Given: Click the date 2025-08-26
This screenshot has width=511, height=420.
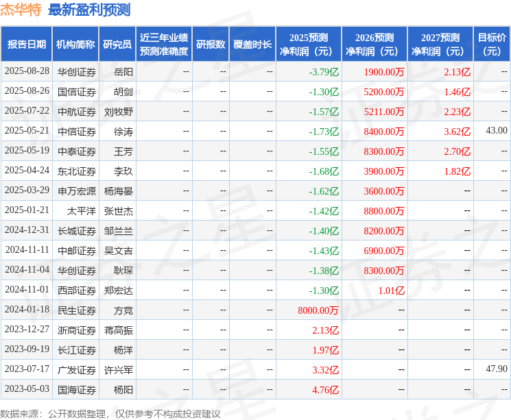Looking at the screenshot, I should pyautogui.click(x=27, y=91).
